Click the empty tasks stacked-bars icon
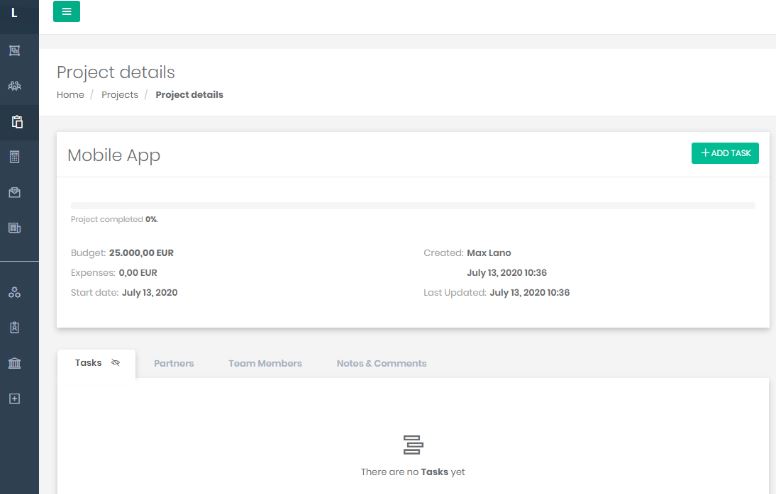Viewport: 776px width, 494px height. click(413, 445)
